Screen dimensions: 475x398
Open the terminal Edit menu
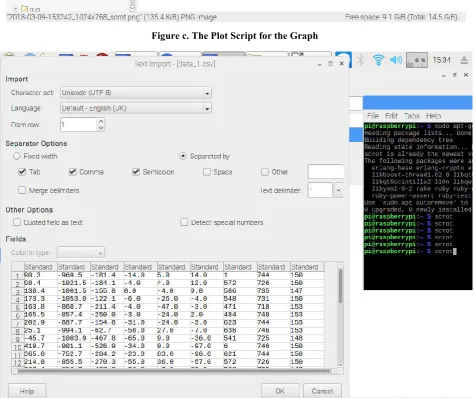pos(391,116)
